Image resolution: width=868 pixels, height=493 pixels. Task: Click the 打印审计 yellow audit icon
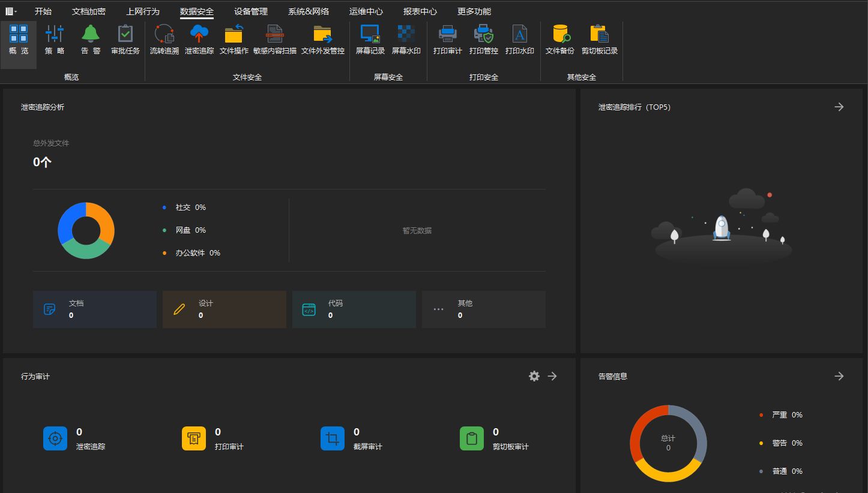tap(194, 438)
